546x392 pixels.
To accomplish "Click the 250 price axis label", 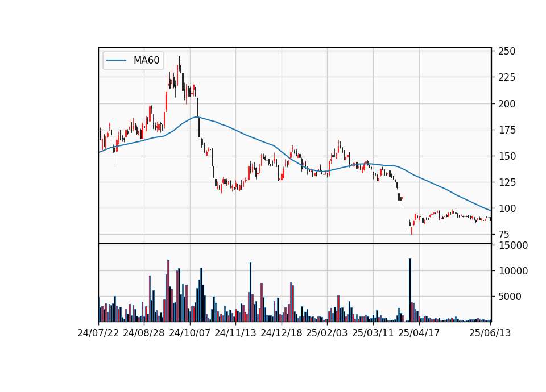I will point(507,51).
